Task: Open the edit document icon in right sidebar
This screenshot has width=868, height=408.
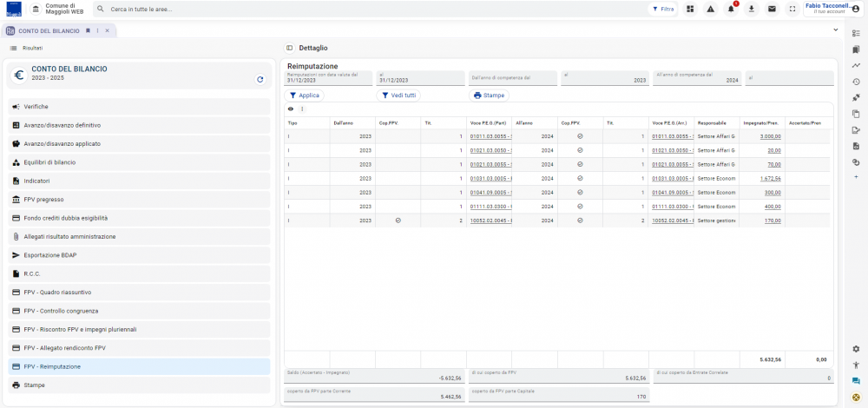Action: [857, 130]
